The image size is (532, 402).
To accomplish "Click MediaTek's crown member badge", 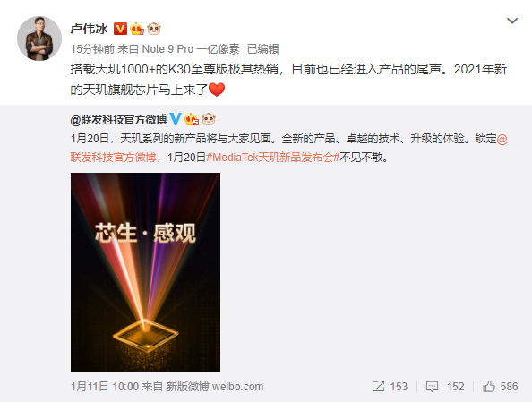I will tap(192, 119).
